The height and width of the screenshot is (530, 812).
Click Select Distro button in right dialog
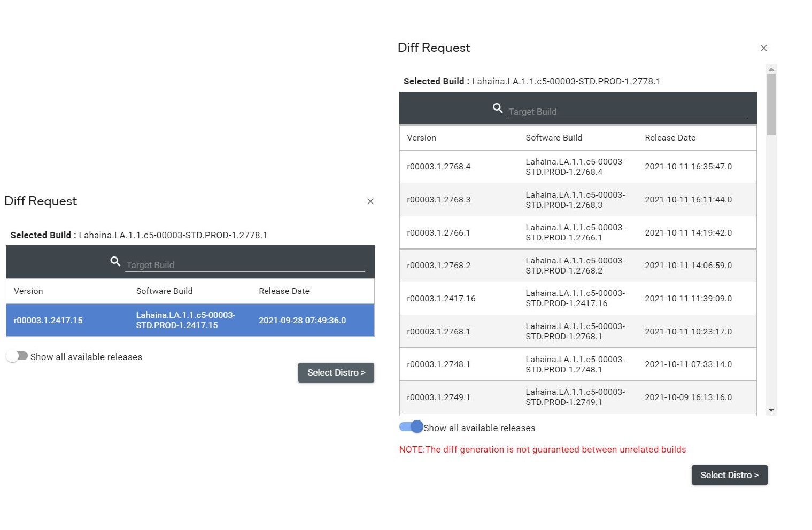[x=729, y=475]
